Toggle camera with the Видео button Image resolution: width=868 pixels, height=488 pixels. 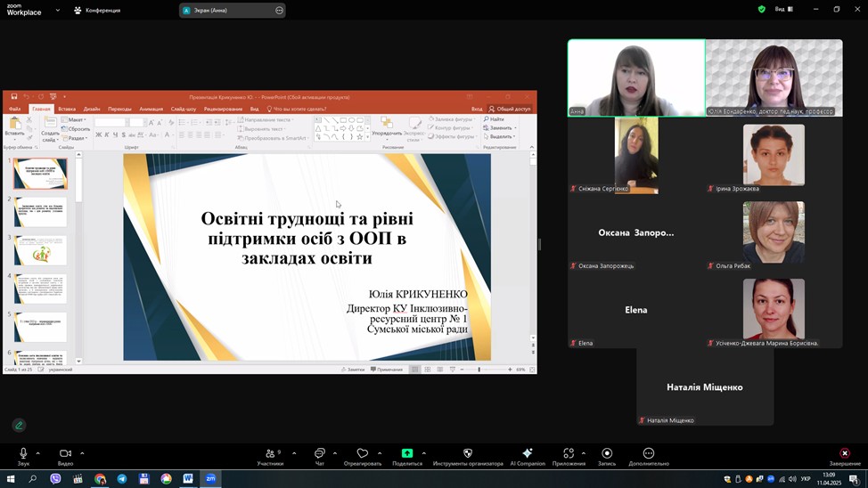65,454
